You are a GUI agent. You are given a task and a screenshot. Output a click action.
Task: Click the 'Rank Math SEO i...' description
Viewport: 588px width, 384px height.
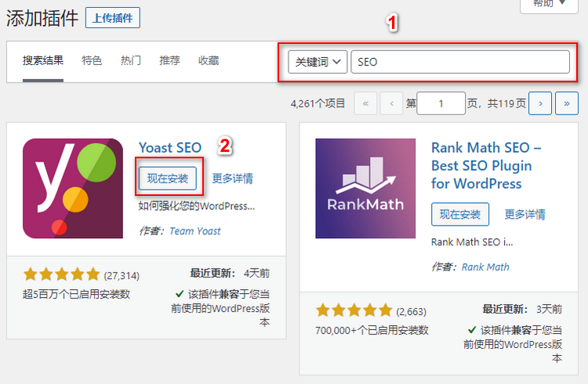click(x=472, y=242)
